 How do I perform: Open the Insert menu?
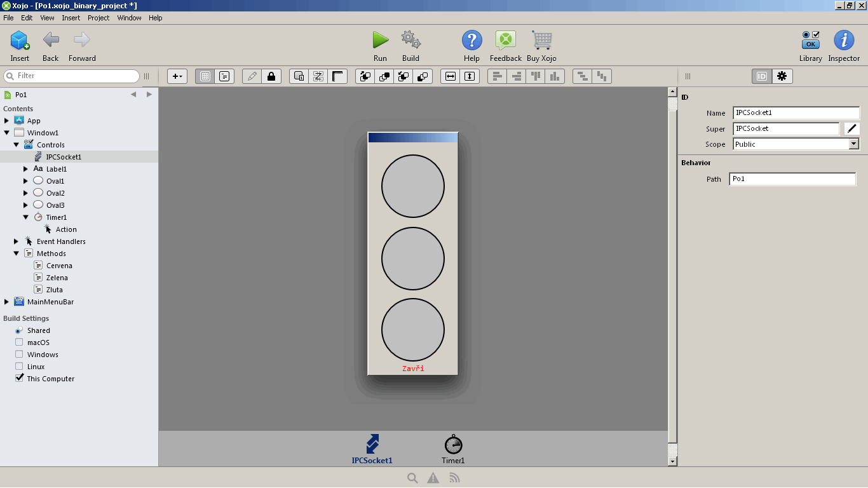(71, 18)
